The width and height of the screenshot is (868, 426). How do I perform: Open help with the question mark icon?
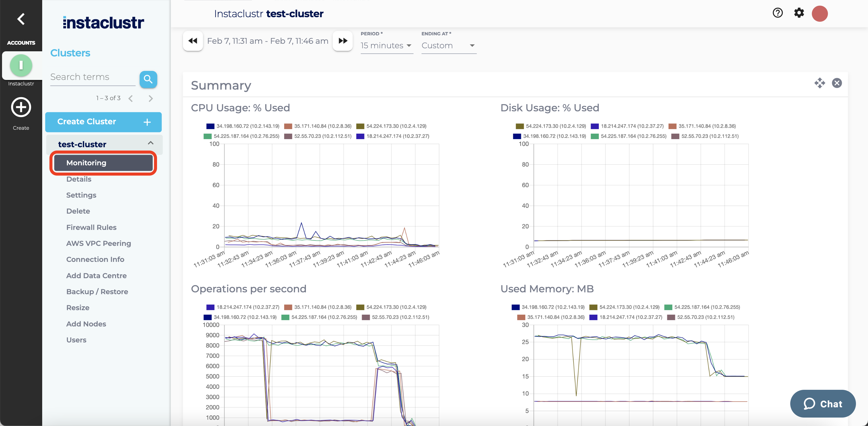tap(777, 13)
